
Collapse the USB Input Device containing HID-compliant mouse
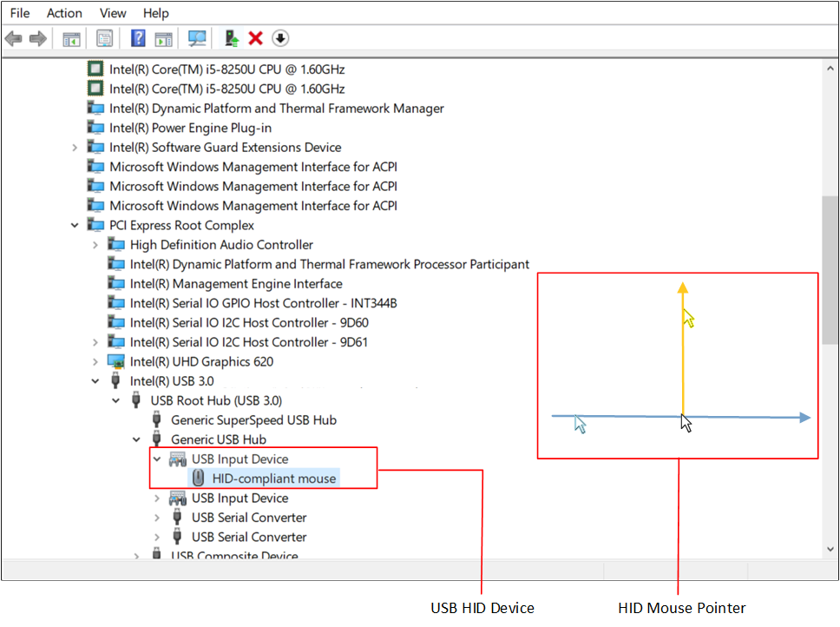point(157,459)
